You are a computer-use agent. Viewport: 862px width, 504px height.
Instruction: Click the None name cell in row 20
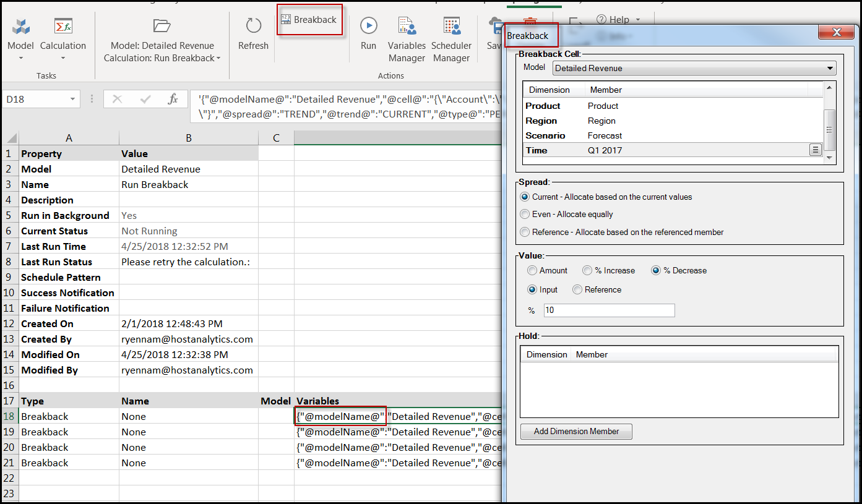[189, 447]
